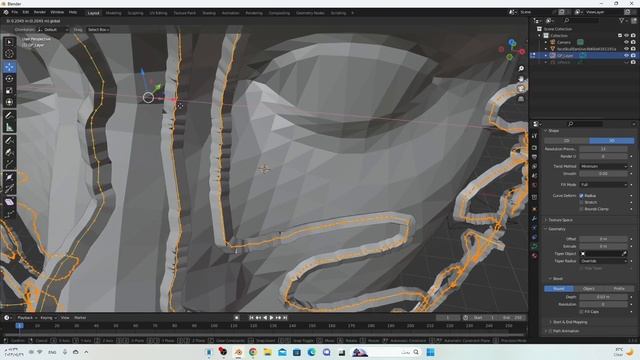
Task: Activate the Scale tool
Action: click(9, 90)
